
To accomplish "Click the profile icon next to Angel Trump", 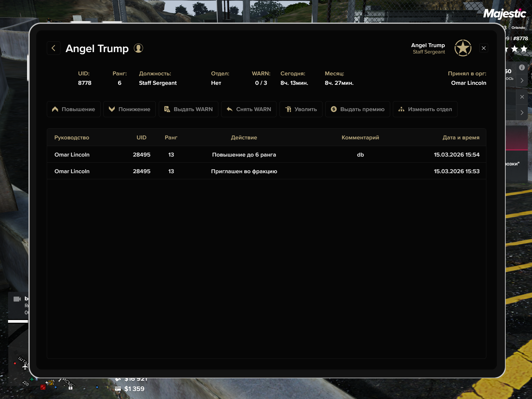I will (x=138, y=48).
